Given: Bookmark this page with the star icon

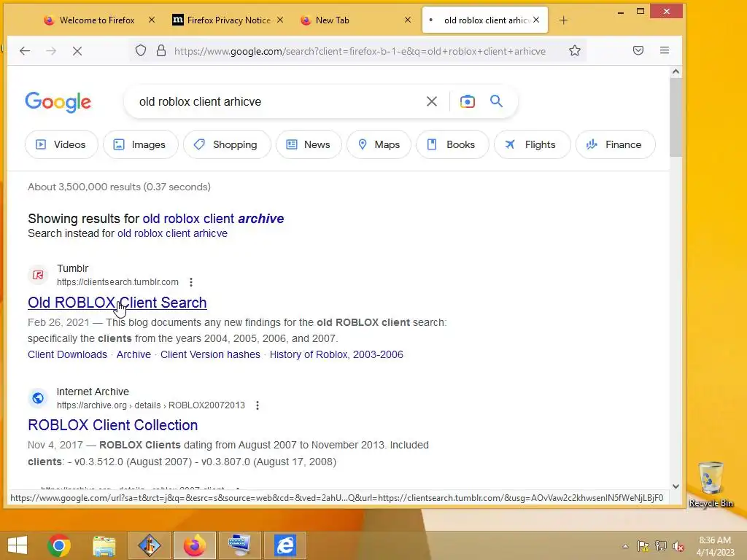Looking at the screenshot, I should tap(575, 50).
